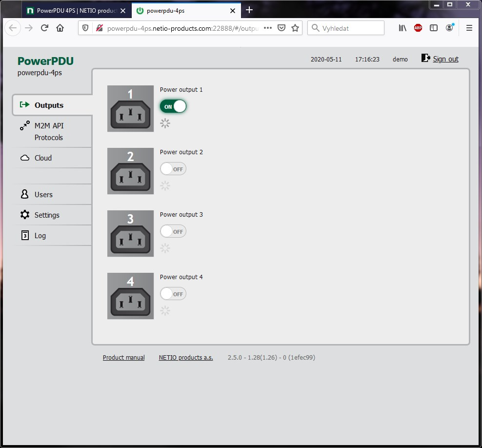The image size is (482, 448).
Task: Open M2M API Protocols section
Action: tap(49, 131)
